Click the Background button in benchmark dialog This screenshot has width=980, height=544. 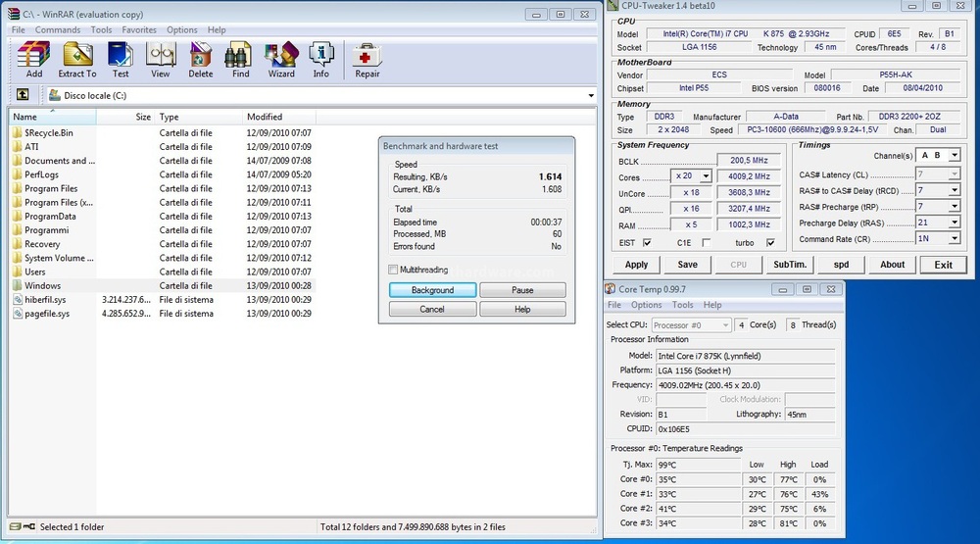[x=432, y=290]
